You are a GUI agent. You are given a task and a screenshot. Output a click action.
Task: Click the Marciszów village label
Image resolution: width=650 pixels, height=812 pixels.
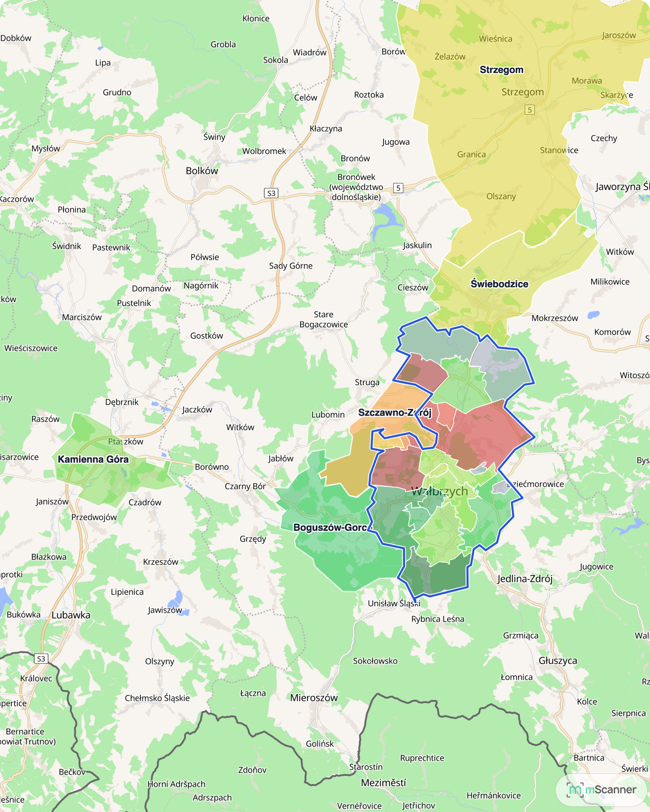(x=82, y=317)
